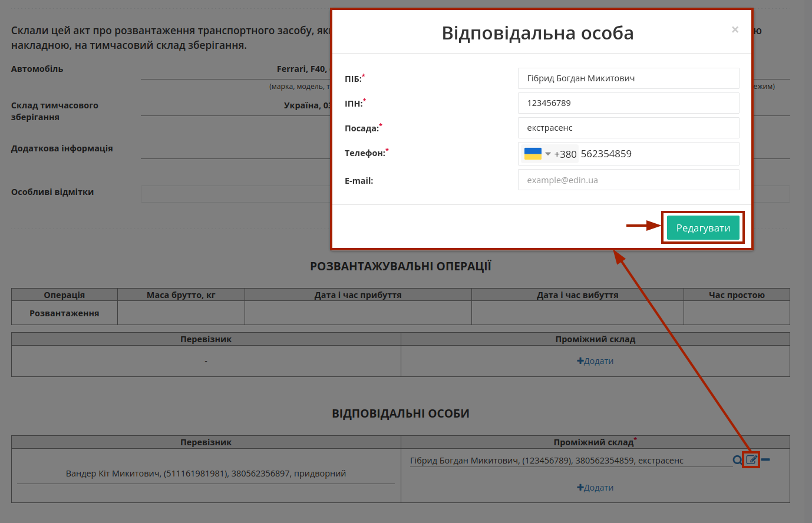Click the Розвантаження row label
The image size is (812, 523).
(x=64, y=313)
